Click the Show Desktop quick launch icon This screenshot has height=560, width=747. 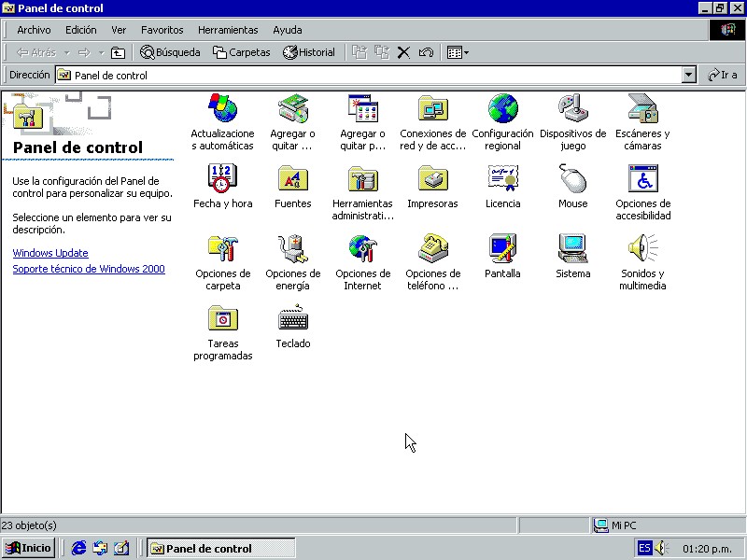point(121,548)
